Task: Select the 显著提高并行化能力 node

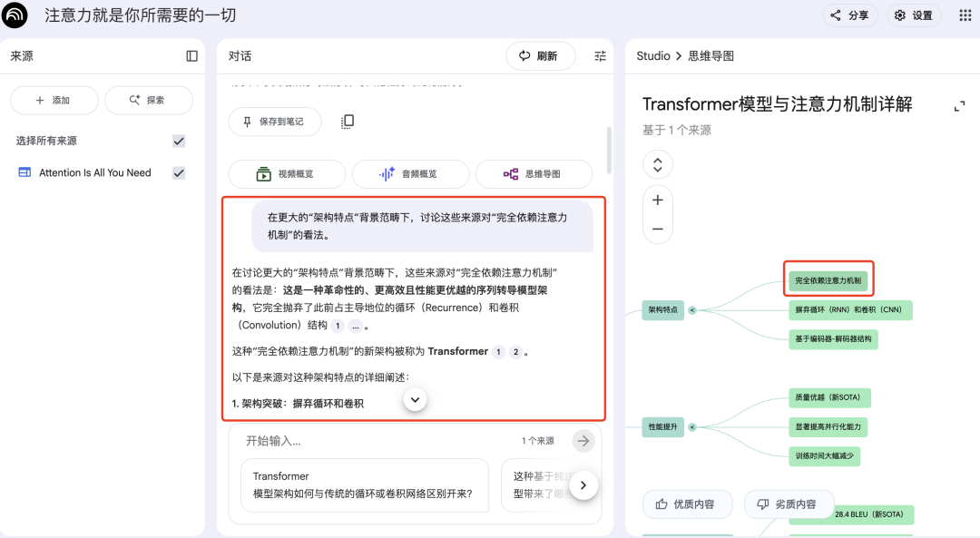Action: point(828,426)
